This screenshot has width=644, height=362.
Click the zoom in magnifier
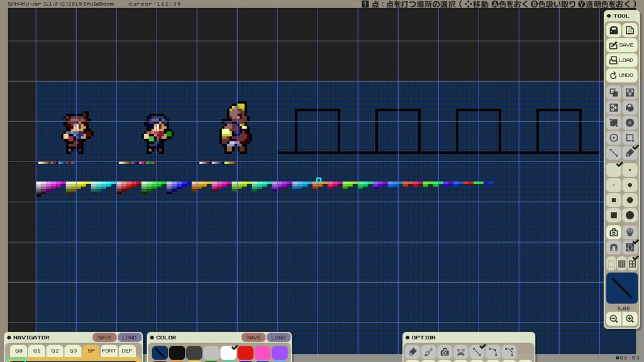(630, 319)
